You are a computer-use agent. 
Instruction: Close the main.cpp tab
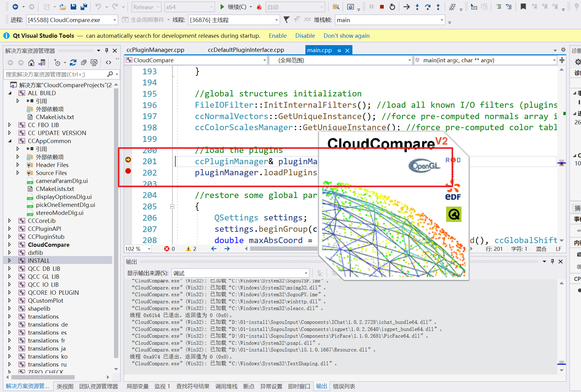tap(347, 50)
